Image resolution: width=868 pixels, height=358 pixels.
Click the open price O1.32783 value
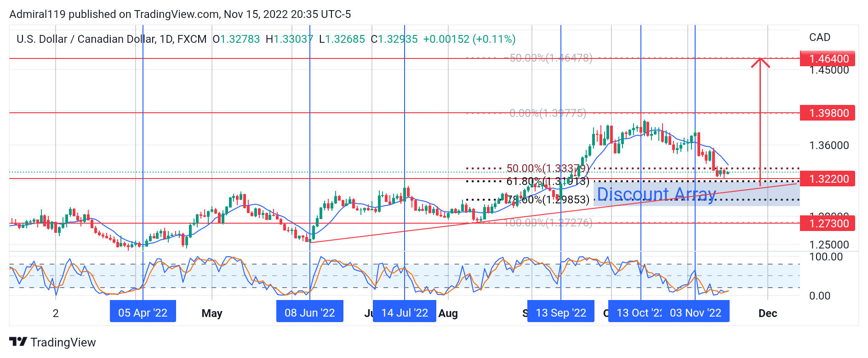click(x=236, y=39)
